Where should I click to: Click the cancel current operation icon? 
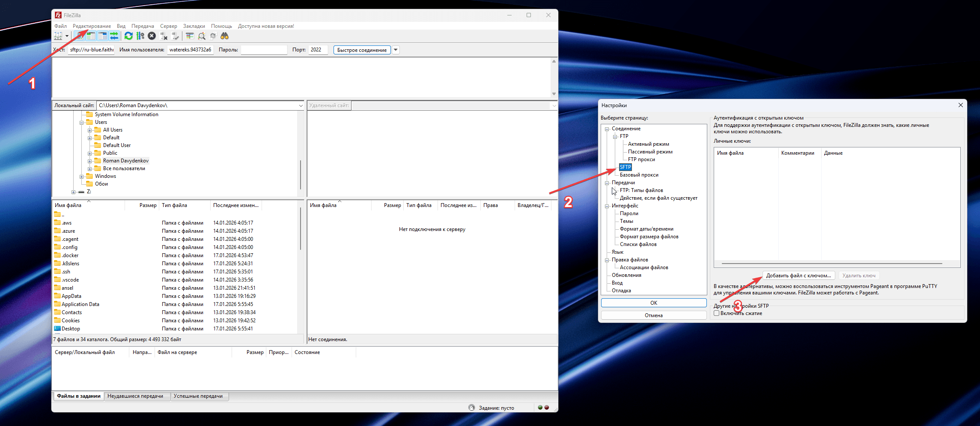click(x=152, y=36)
